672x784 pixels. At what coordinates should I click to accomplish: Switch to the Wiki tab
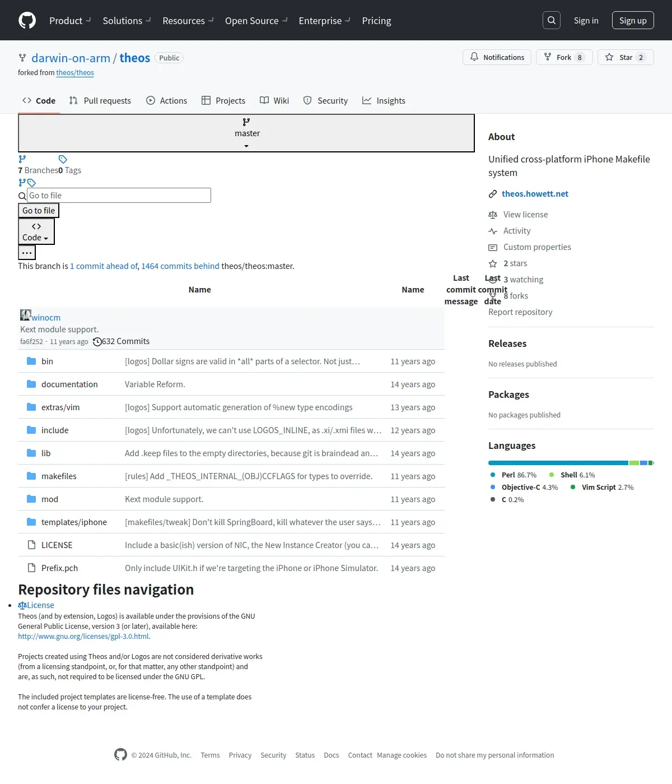274,101
